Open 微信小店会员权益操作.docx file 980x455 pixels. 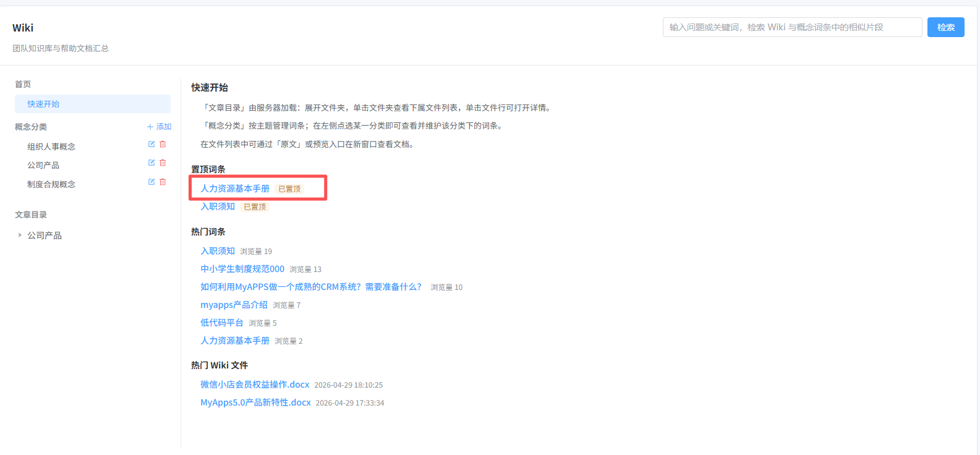point(255,385)
